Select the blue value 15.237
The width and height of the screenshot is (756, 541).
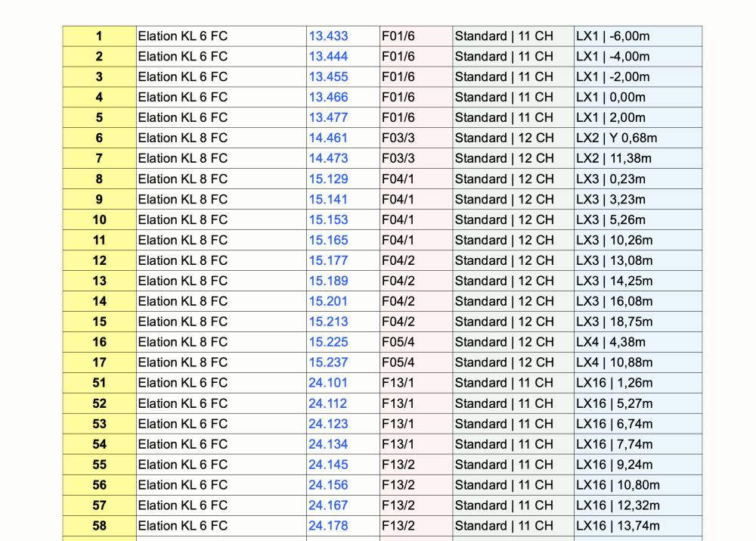click(328, 362)
